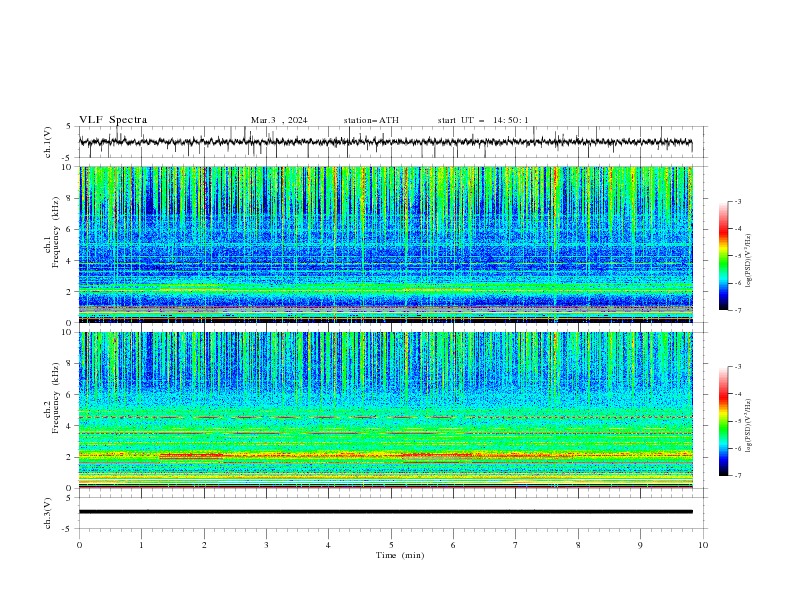This screenshot has height=612, width=792.
Task: Click the ch.2 spectrogram PSD colorbar
Action: (x=723, y=421)
